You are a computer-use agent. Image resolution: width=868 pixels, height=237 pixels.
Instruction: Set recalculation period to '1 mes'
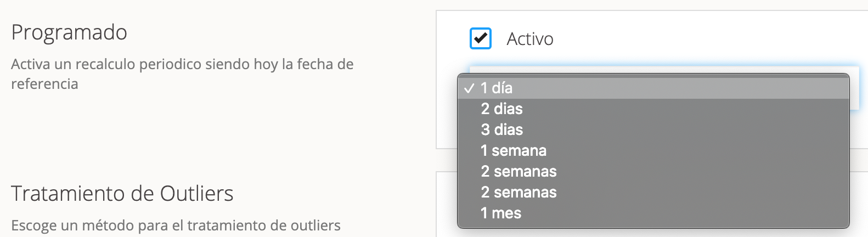pos(500,213)
